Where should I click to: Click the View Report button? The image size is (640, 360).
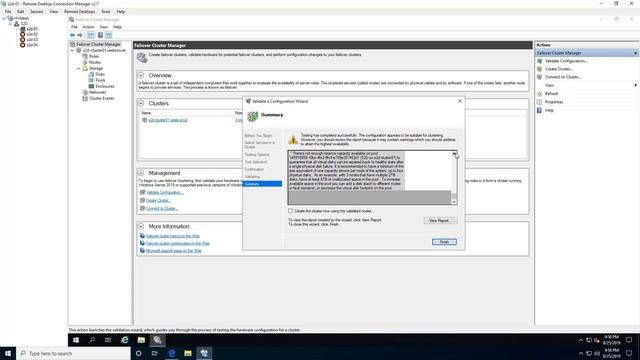tap(440, 220)
